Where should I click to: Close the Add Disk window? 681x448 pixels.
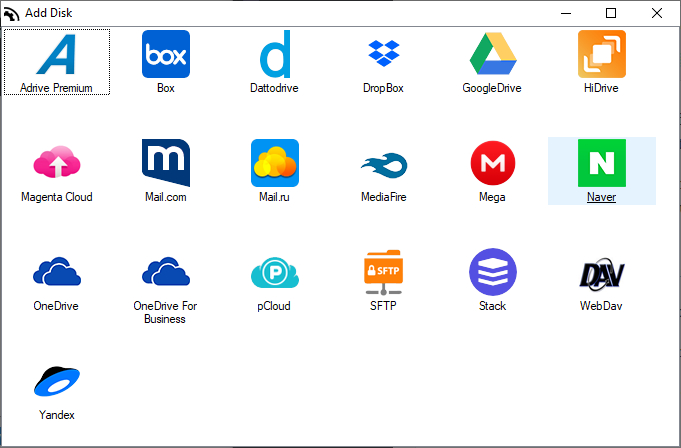[657, 13]
